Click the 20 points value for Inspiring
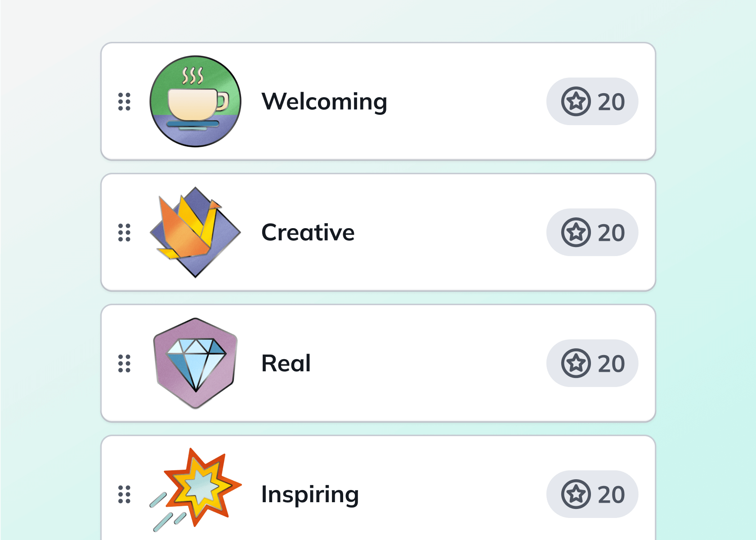The height and width of the screenshot is (540, 756). [x=611, y=495]
